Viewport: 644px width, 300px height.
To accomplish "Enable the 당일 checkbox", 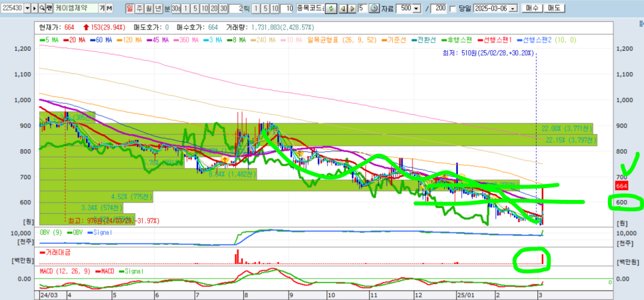I will (x=453, y=9).
